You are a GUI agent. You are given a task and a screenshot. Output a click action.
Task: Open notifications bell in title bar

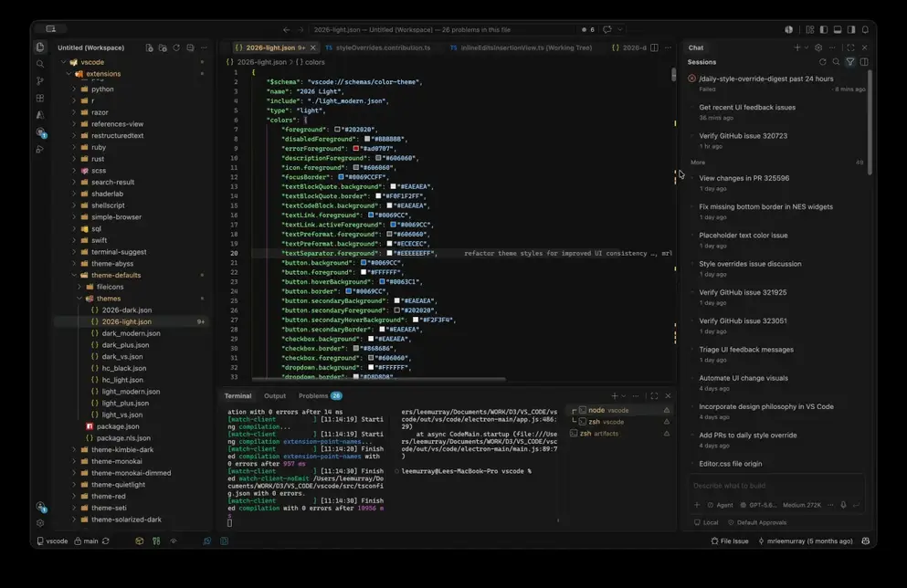pos(865,29)
